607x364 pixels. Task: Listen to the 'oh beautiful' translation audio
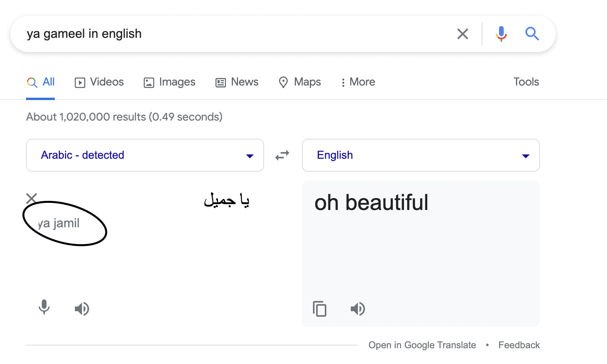(x=358, y=309)
